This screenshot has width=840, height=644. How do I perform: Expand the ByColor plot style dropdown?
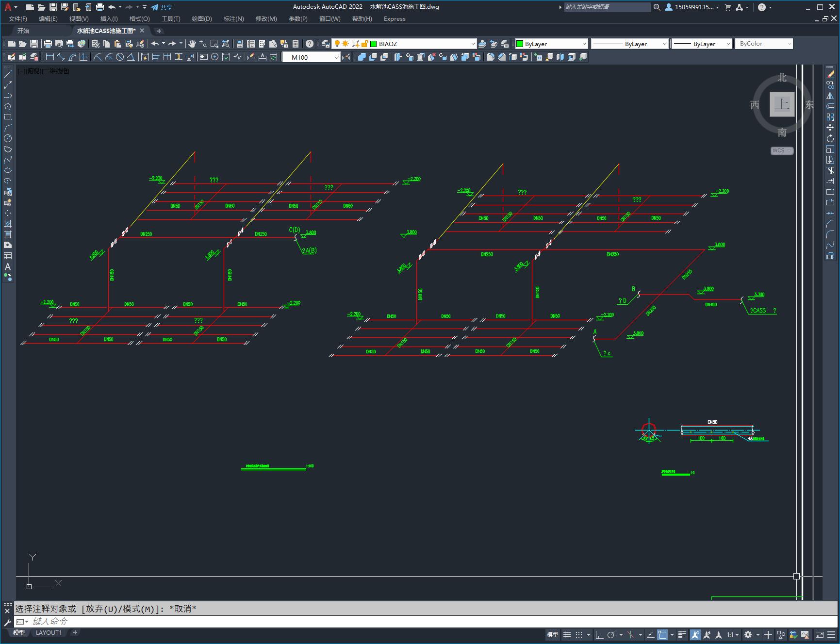tap(790, 44)
